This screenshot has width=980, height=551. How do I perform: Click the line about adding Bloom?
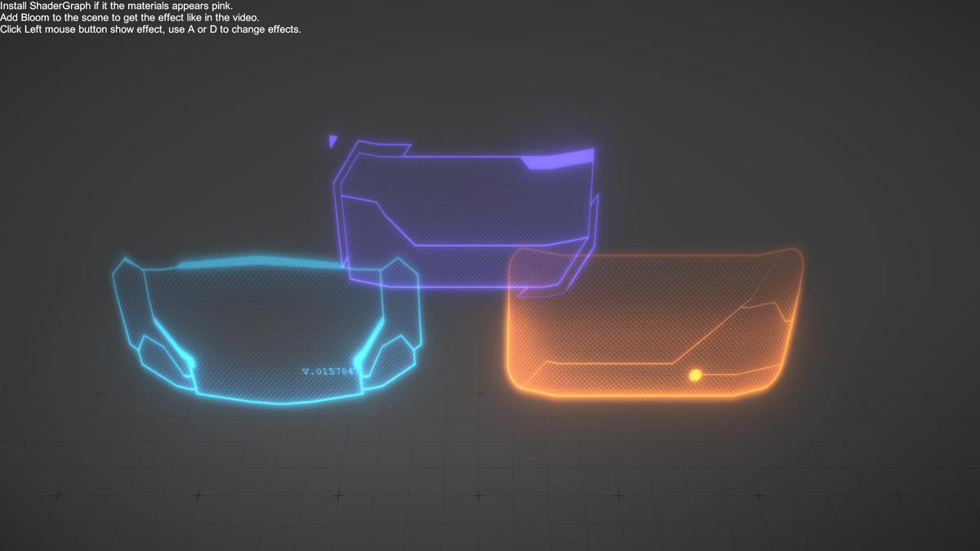131,17
